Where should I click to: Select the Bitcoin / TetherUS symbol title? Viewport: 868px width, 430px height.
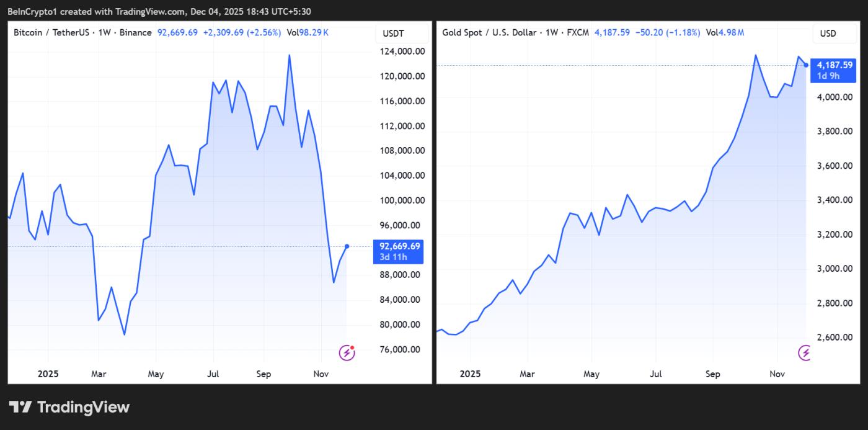51,32
